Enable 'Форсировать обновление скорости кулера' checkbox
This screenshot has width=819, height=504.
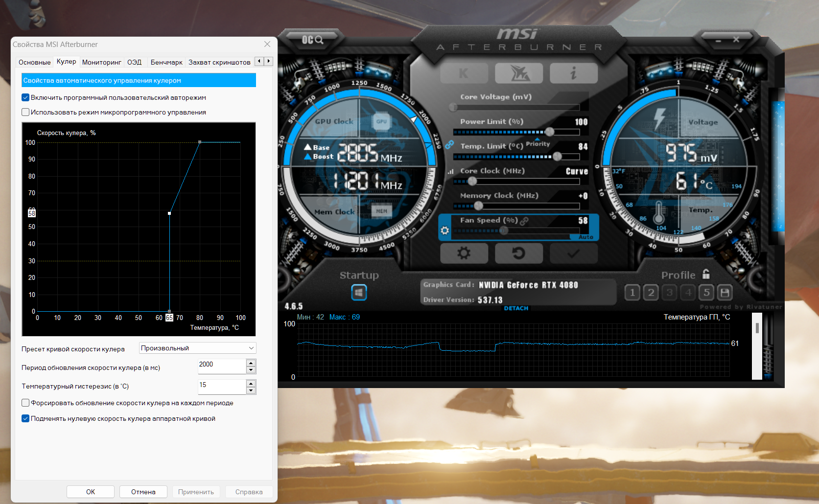tap(25, 403)
